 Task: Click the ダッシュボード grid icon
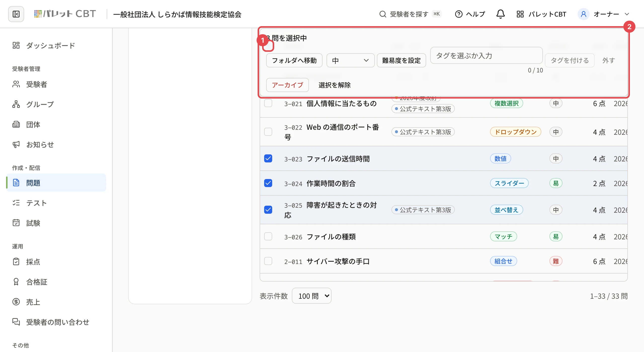point(16,46)
